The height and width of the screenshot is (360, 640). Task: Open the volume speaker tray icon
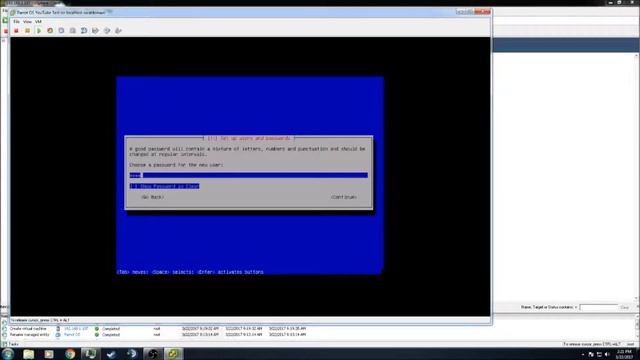pyautogui.click(x=607, y=354)
